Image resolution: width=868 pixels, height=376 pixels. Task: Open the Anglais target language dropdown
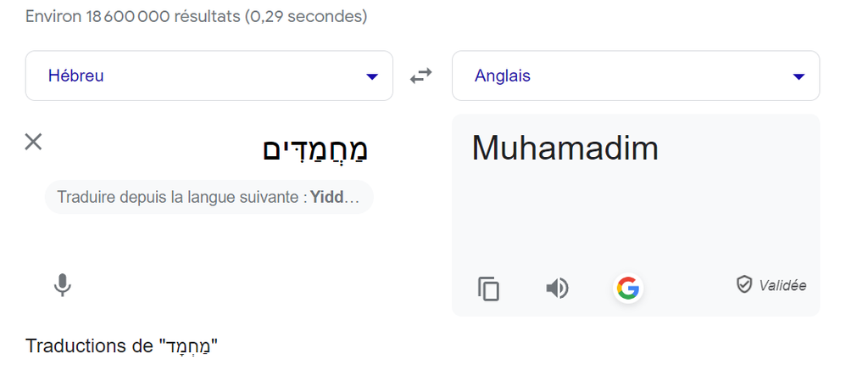point(636,76)
